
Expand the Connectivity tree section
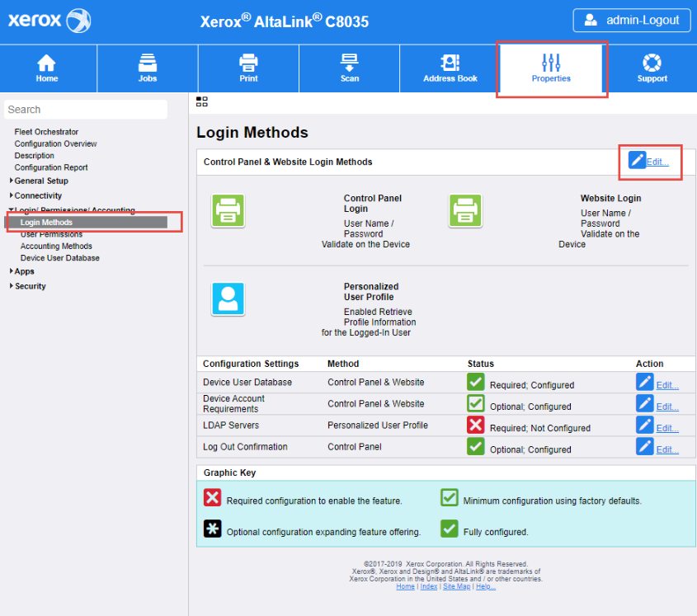click(12, 195)
